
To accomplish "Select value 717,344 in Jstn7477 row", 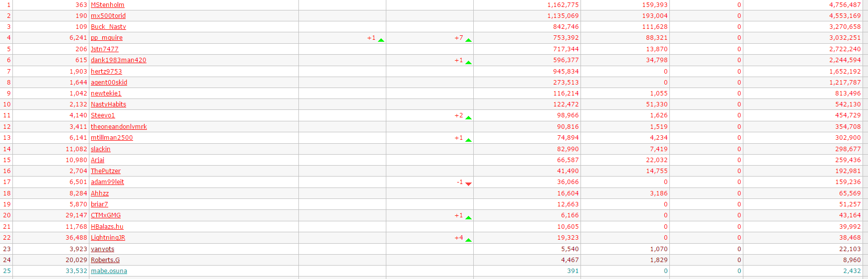I will coord(566,49).
